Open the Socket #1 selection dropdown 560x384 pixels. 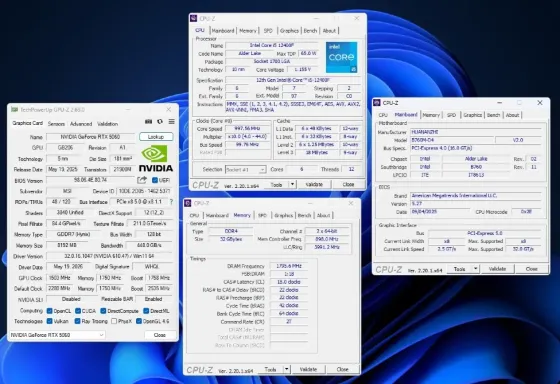246,169
